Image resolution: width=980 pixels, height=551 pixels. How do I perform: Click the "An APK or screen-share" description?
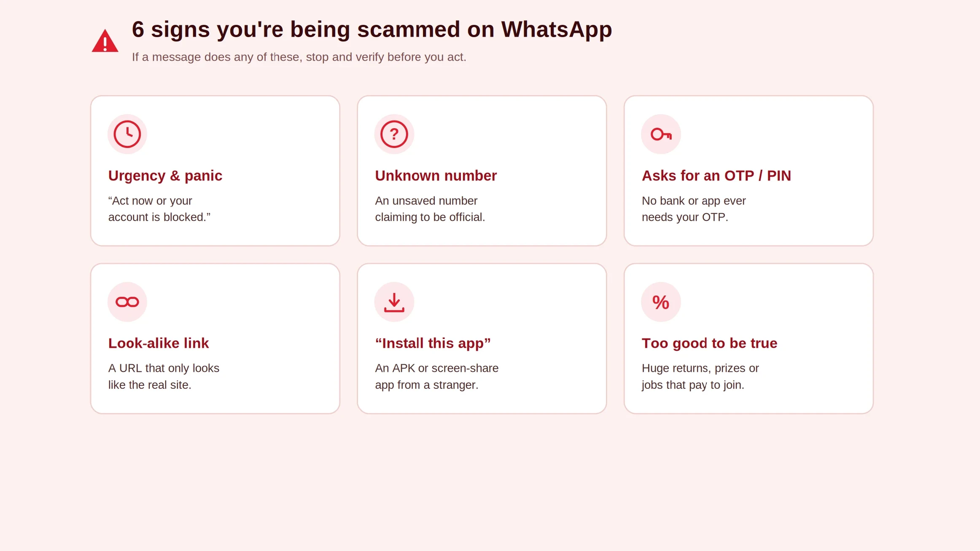[x=437, y=376]
